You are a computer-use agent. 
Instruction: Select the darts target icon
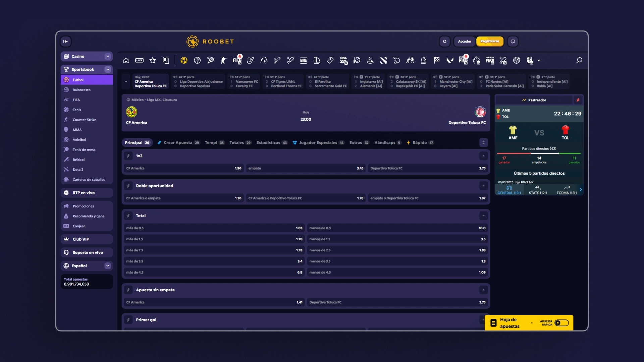click(517, 60)
